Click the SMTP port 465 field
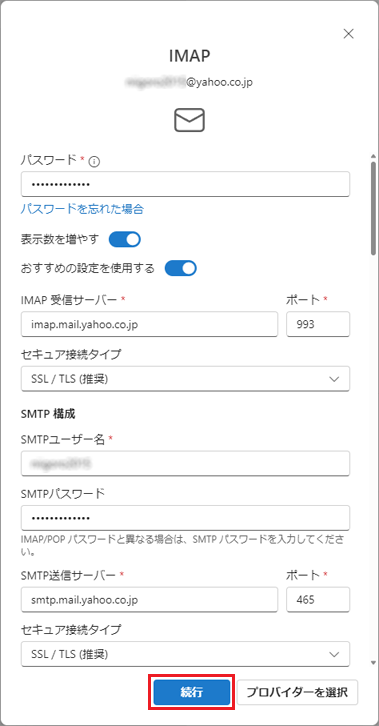 tap(318, 600)
